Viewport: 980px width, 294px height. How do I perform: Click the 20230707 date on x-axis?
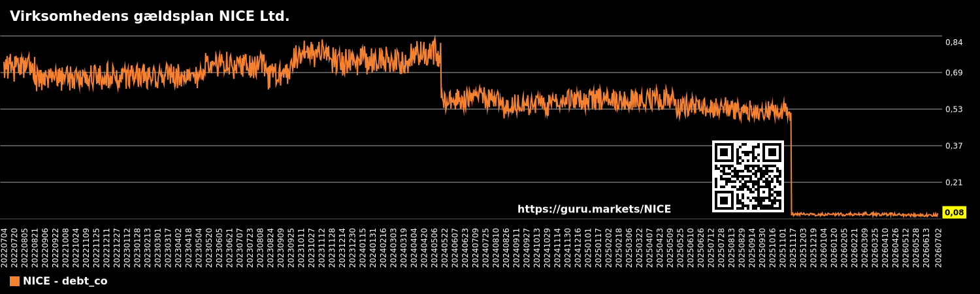point(240,247)
